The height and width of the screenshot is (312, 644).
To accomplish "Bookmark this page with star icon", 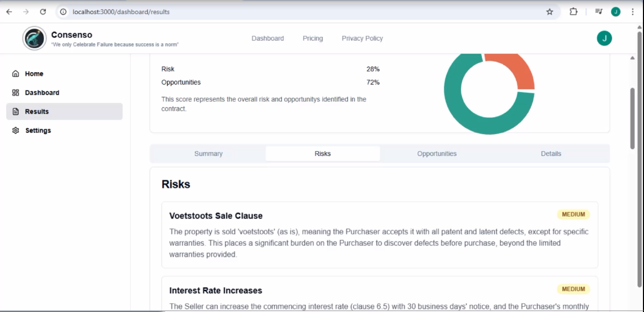I will [550, 11].
